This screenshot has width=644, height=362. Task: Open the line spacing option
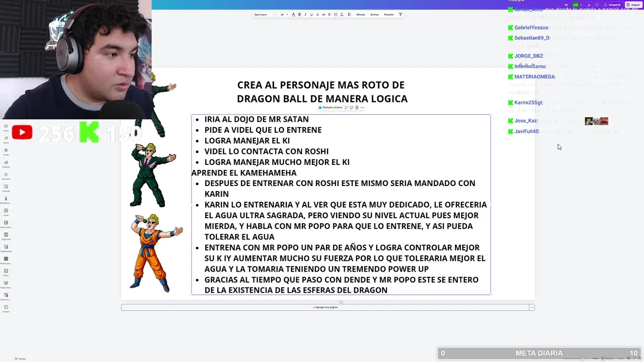pos(342,15)
